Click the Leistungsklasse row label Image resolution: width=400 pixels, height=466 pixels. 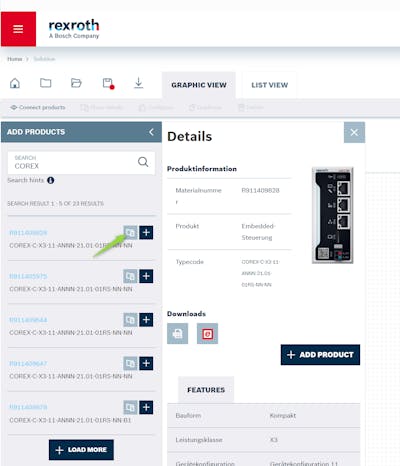click(x=199, y=440)
